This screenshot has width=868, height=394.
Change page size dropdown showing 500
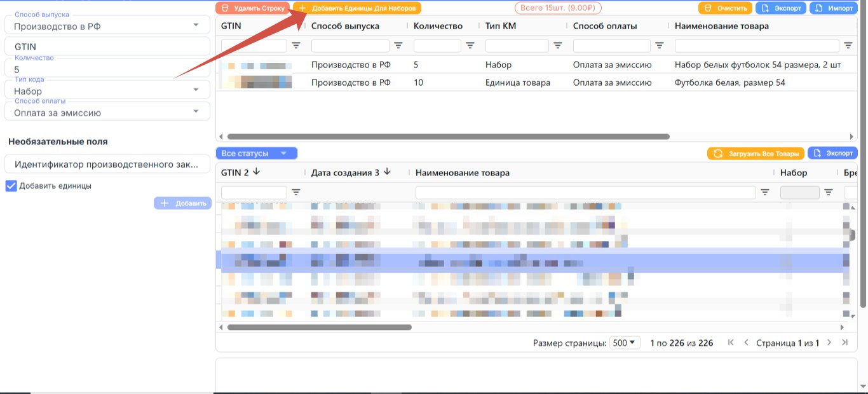(x=625, y=343)
